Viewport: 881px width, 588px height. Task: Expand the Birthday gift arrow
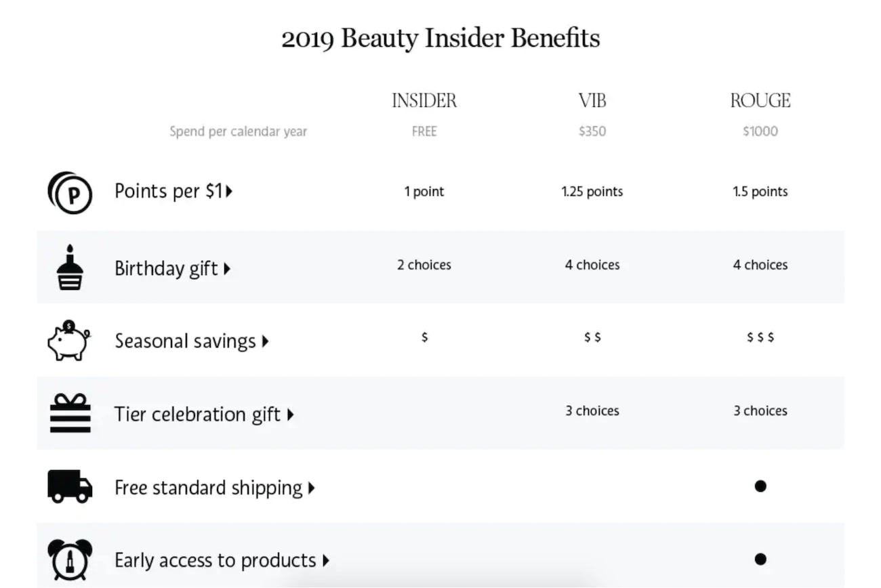click(x=227, y=269)
